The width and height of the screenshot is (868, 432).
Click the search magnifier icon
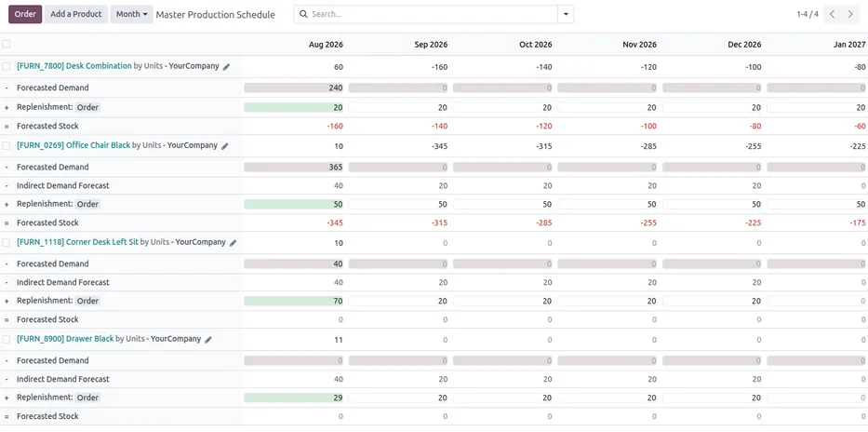[x=303, y=14]
